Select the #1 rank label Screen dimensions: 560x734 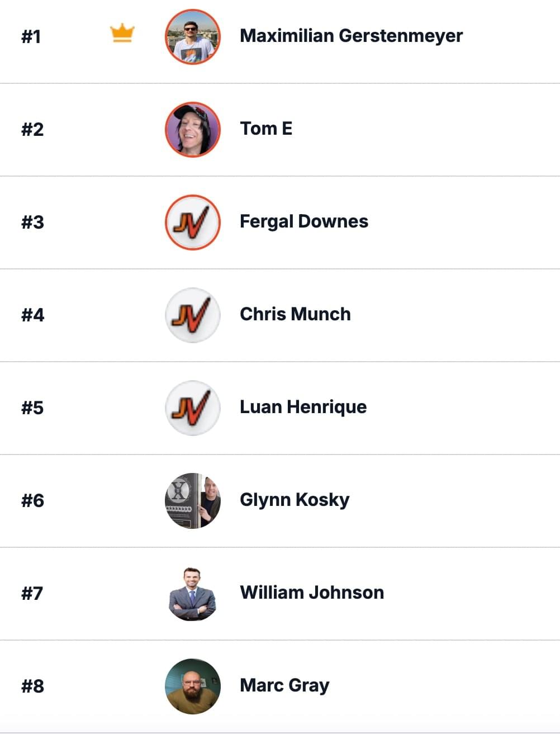[x=31, y=37]
